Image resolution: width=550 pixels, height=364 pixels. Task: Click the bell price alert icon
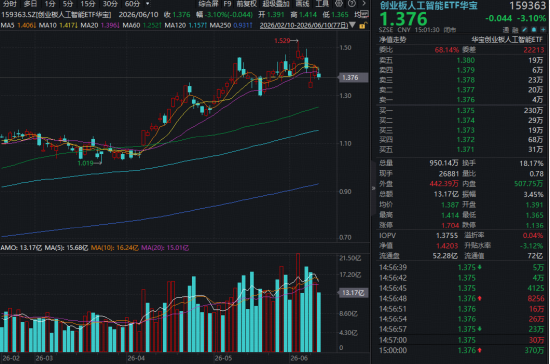(x=534, y=30)
